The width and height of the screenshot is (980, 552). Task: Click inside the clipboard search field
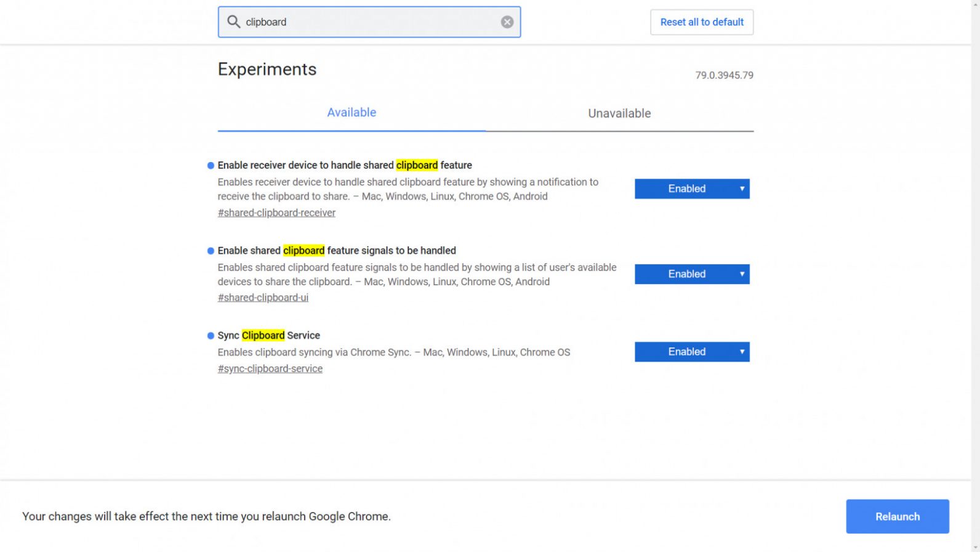[369, 22]
